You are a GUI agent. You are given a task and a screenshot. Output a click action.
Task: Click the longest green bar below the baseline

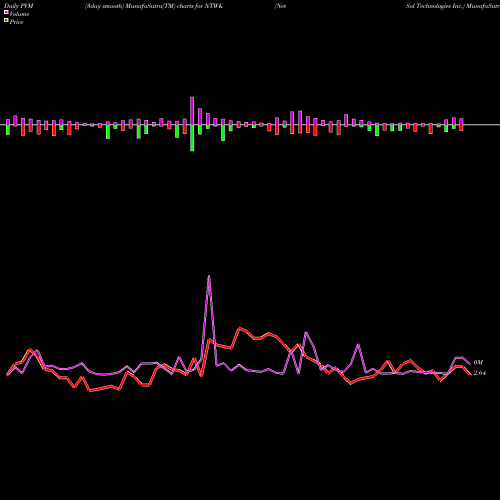192,138
